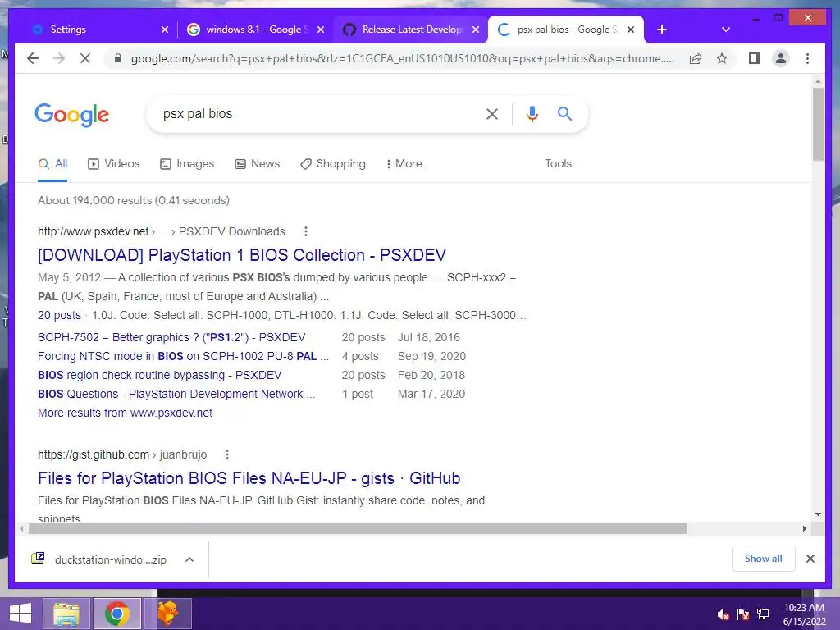
Task: Go to the Google logo homepage
Action: [72, 115]
